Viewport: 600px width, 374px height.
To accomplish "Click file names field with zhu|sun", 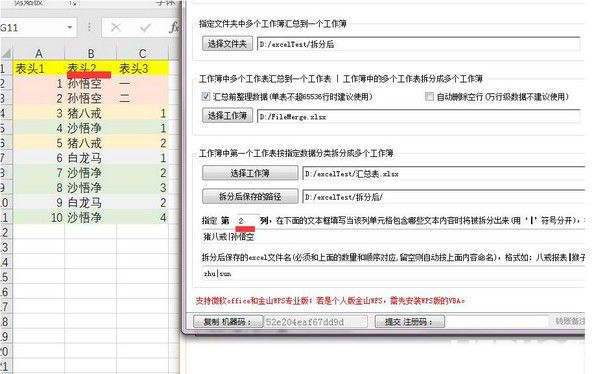I will [x=393, y=273].
